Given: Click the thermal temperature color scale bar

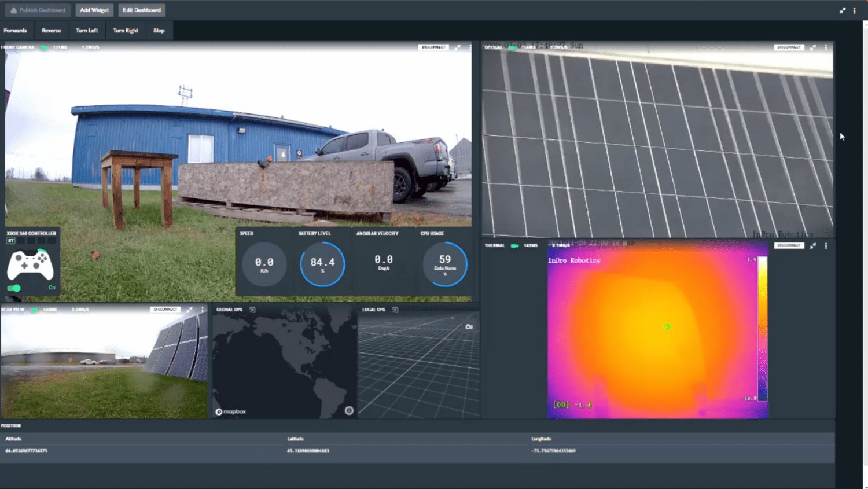Looking at the screenshot, I should pyautogui.click(x=763, y=329).
